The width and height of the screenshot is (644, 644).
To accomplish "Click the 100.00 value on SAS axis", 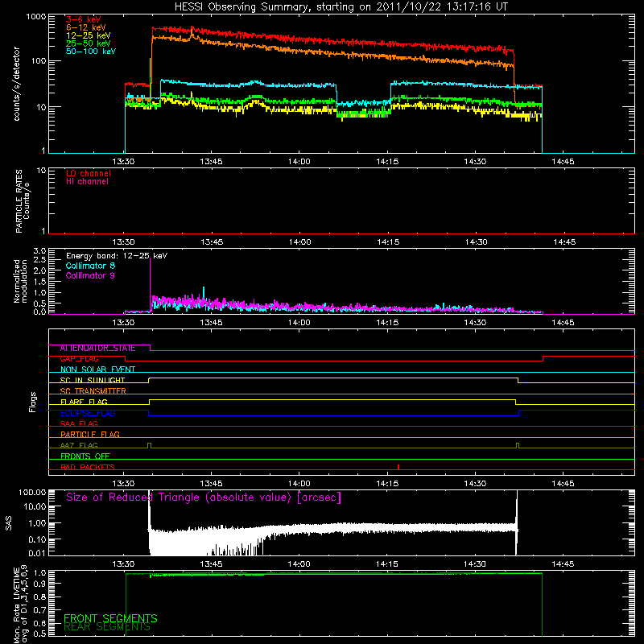I will coord(32,492).
